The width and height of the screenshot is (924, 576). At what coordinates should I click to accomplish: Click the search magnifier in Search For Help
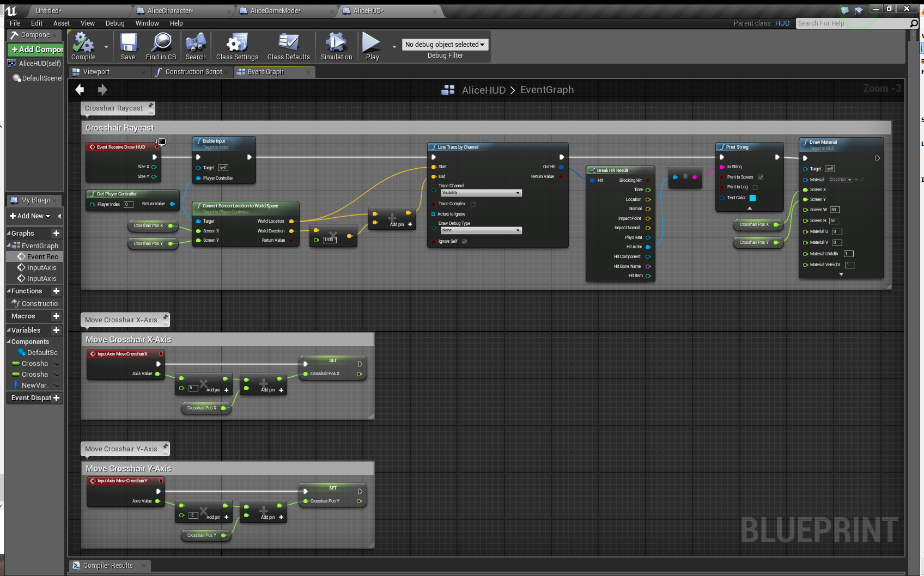[x=914, y=23]
